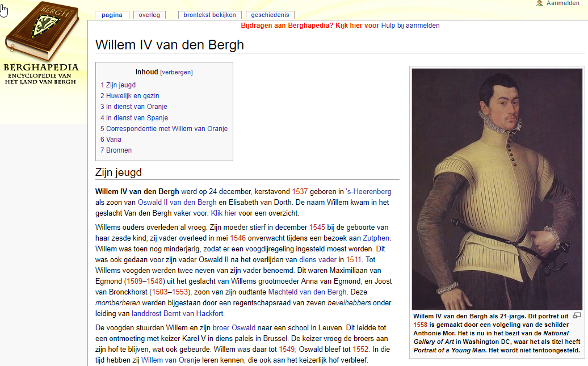The height and width of the screenshot is (366, 588).
Task: Click the page title Willem IV van den Bergh
Action: point(170,45)
